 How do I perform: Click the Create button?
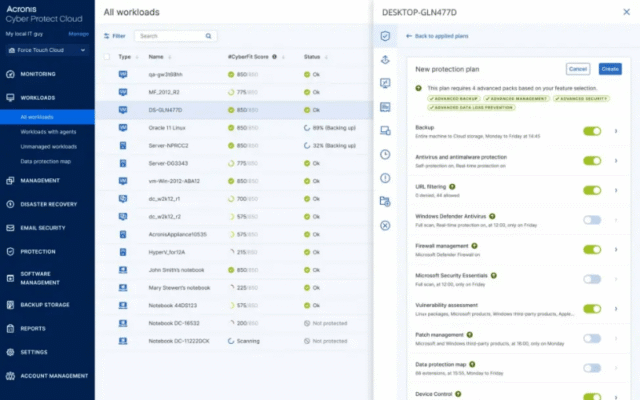point(610,69)
